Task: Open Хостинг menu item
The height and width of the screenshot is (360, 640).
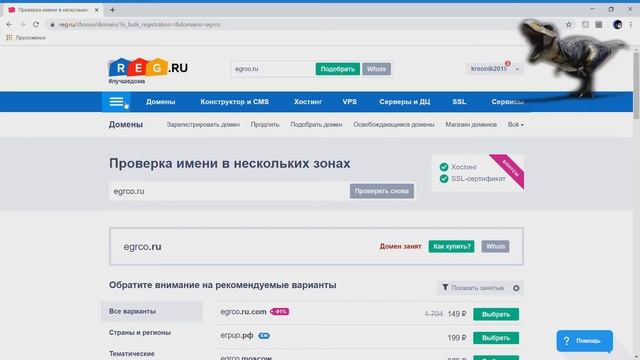Action: tap(308, 102)
